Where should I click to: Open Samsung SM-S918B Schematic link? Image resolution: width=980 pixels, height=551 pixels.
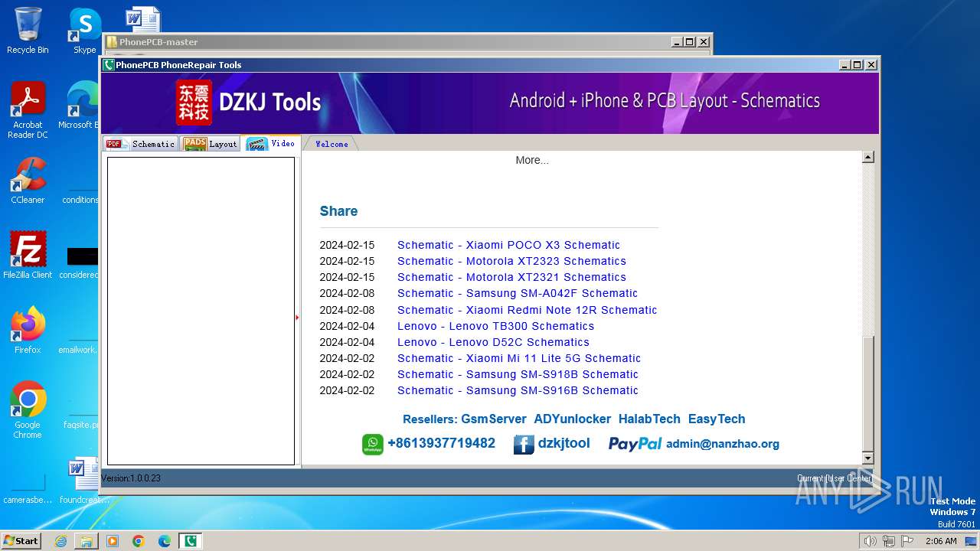pos(518,374)
